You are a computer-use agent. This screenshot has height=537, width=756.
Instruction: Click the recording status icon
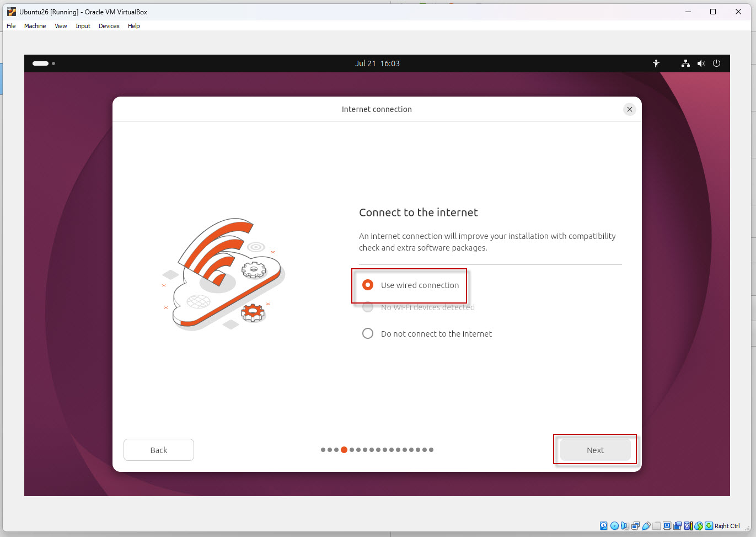click(x=677, y=526)
